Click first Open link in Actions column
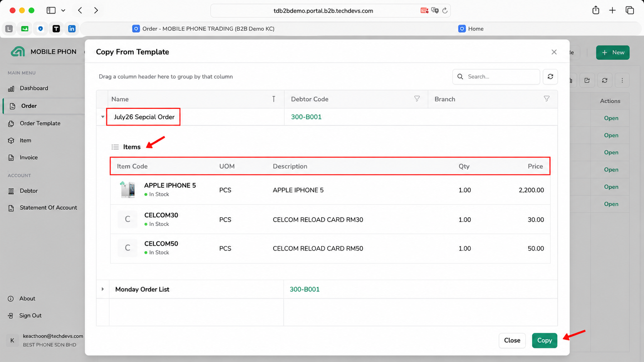The image size is (644, 362). tap(611, 118)
